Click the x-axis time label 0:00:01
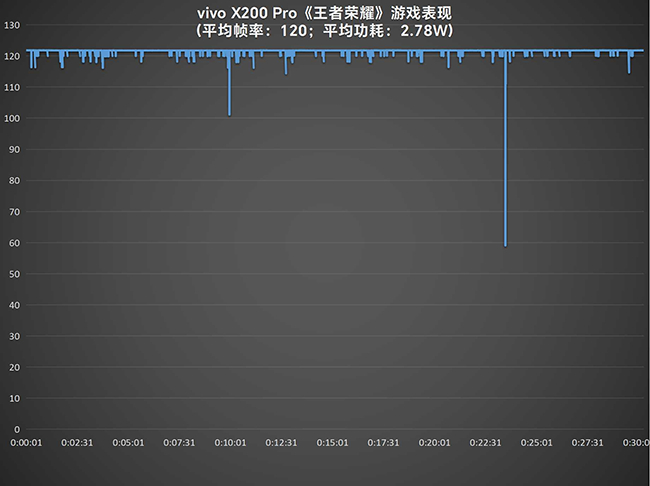The height and width of the screenshot is (486, 650). pyautogui.click(x=26, y=443)
